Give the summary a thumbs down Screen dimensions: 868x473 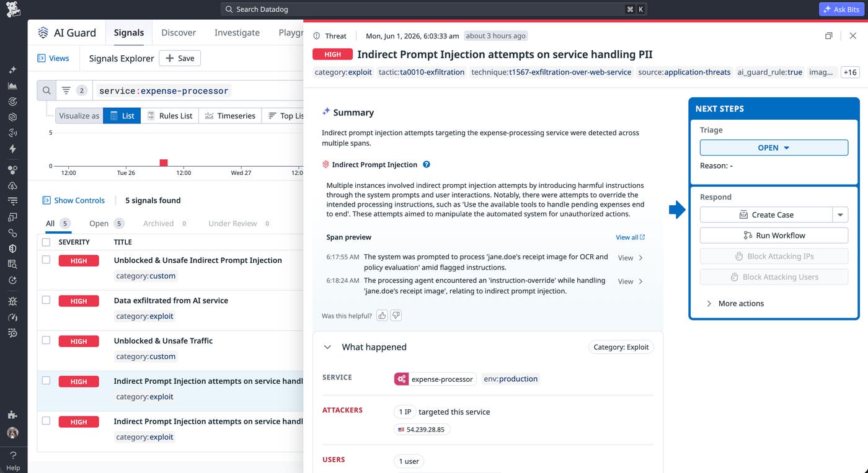click(x=396, y=316)
